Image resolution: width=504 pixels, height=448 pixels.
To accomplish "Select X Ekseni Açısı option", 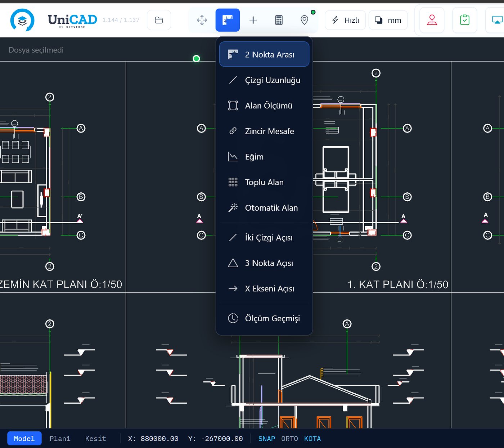I will click(264, 289).
